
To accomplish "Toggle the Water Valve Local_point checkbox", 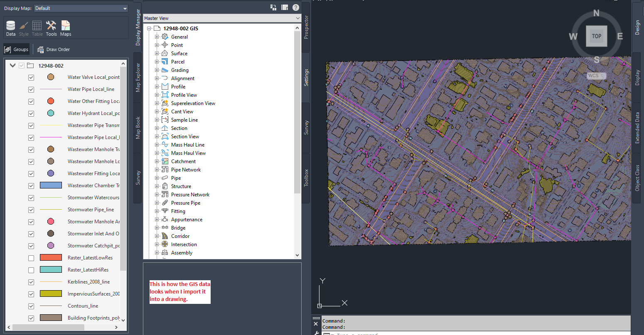I will point(31,78).
